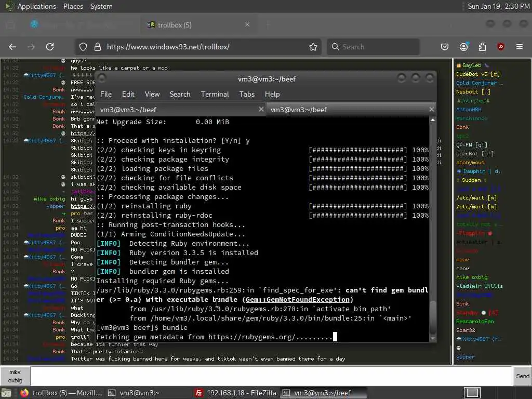Screen dimensions: 532x399
Task: Click the Firefox Search box
Action: click(373, 47)
